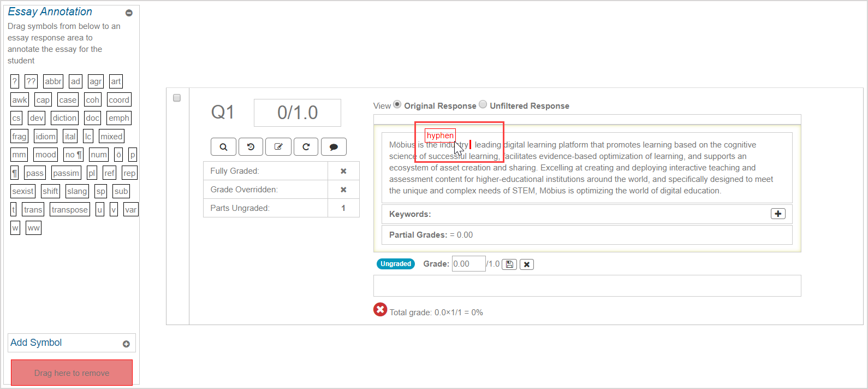The image size is (868, 389).
Task: Tick the checkbox beside question Q1
Action: pyautogui.click(x=177, y=98)
